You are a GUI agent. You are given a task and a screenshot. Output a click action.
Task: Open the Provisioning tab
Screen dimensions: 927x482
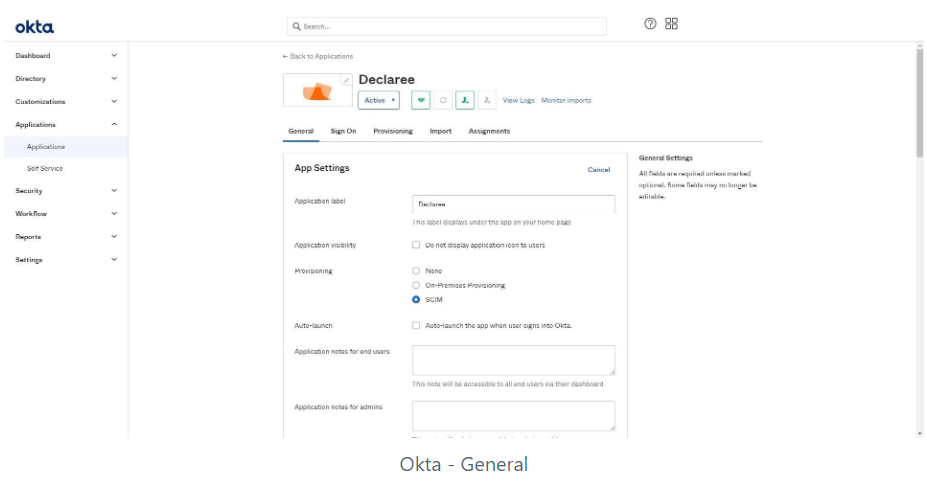393,131
